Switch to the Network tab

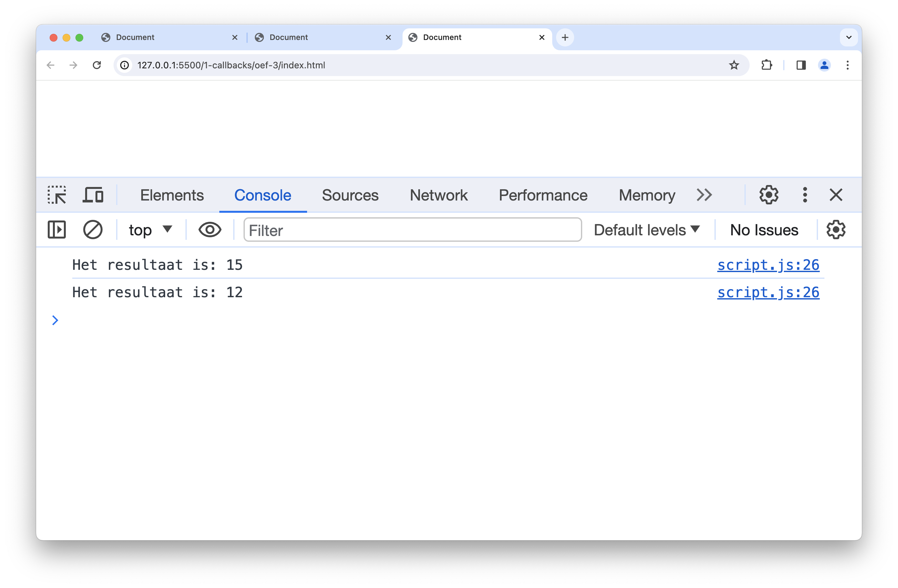pos(438,195)
